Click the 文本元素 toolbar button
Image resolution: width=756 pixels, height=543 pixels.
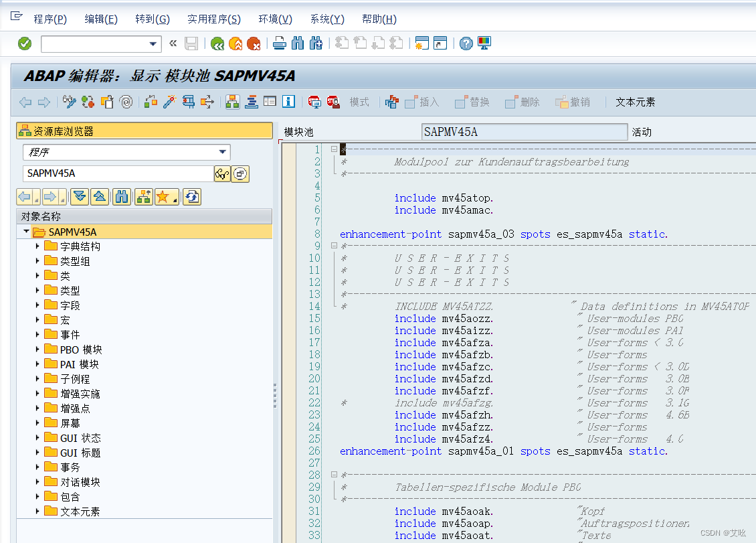click(x=635, y=102)
